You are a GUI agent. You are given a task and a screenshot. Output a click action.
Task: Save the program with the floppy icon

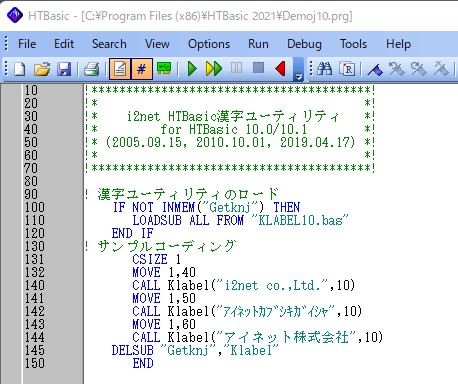click(x=64, y=69)
